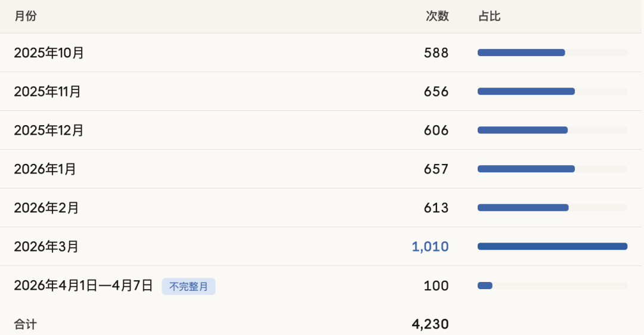Click the highlighted 1,010 count value
644x335 pixels.
(x=430, y=247)
